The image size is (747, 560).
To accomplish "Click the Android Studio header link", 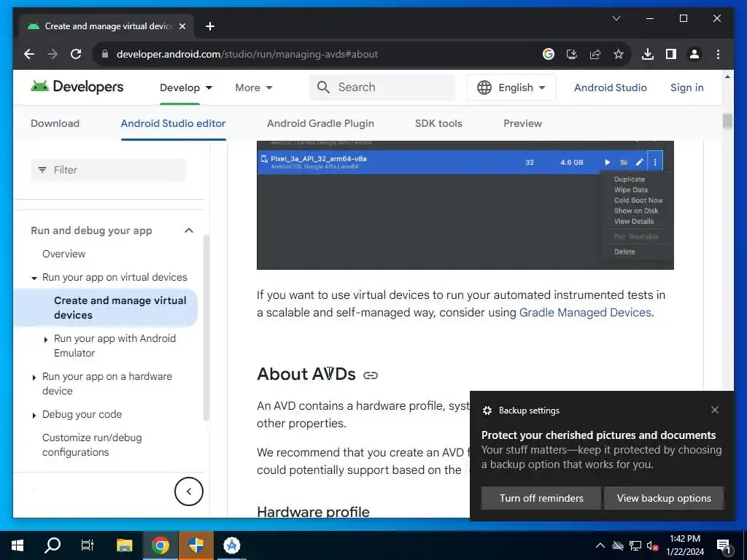I will (x=611, y=87).
